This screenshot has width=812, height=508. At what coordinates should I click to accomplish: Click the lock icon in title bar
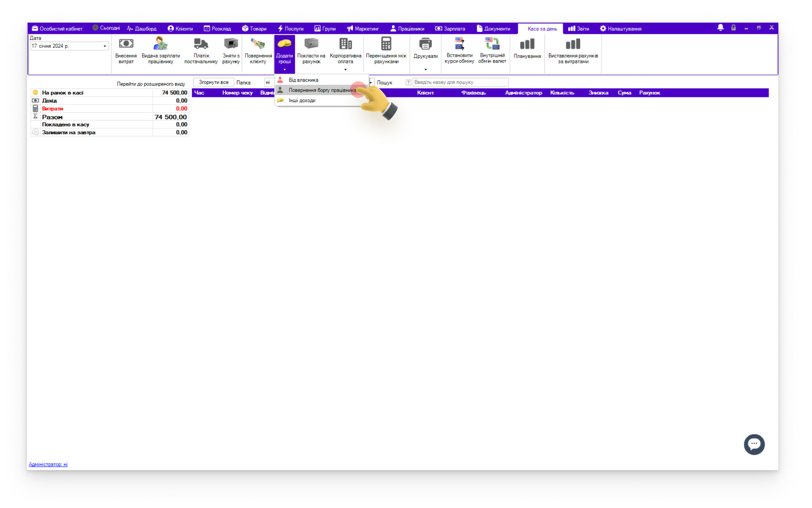733,28
